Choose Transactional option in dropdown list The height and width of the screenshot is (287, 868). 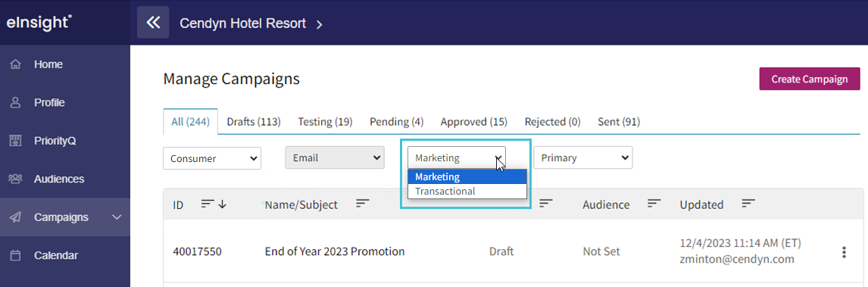coord(467,192)
